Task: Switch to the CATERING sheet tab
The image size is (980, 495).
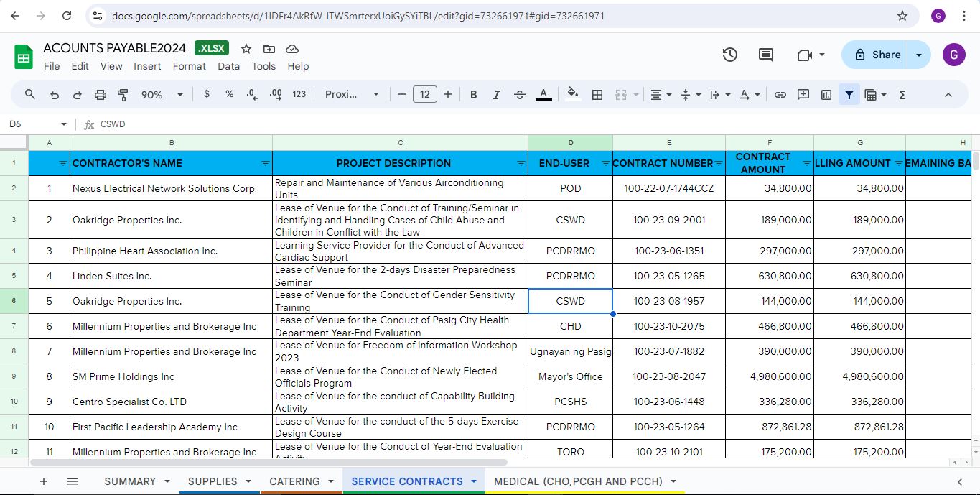Action: (x=294, y=481)
